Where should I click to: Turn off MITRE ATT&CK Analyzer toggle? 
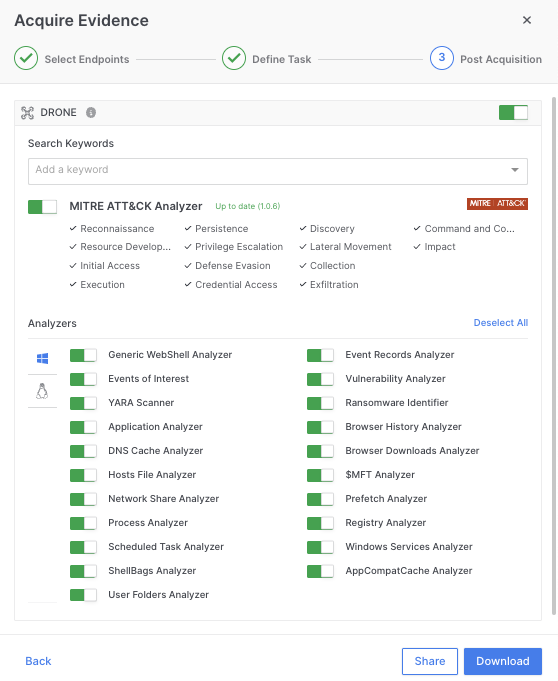click(42, 207)
